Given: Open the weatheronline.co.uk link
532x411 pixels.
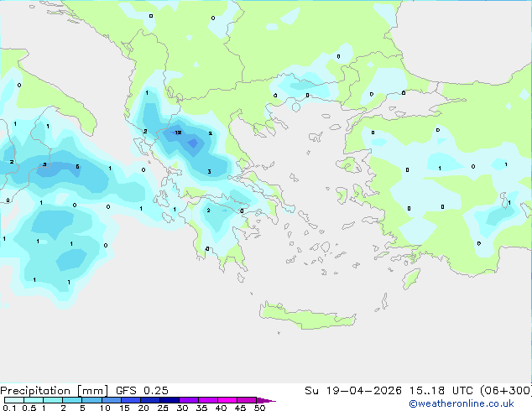Looking at the screenshot, I should click(x=462, y=403).
